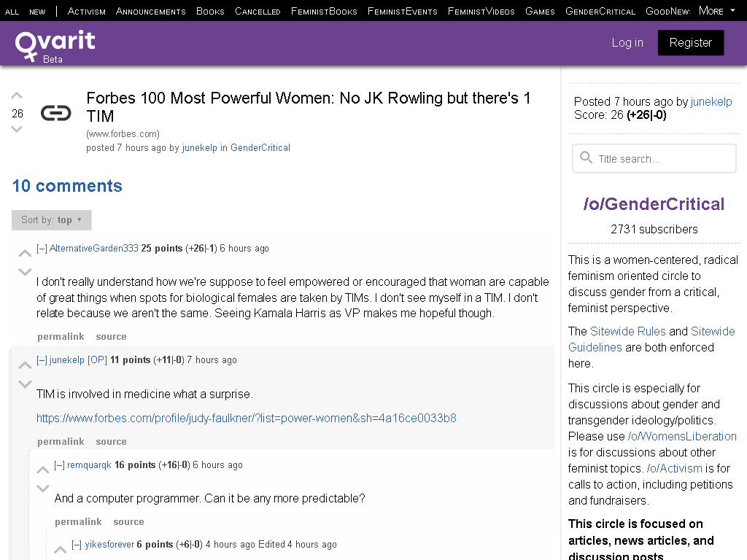747x560 pixels.
Task: Collapse yikesforever's comment thread
Action: (77, 544)
